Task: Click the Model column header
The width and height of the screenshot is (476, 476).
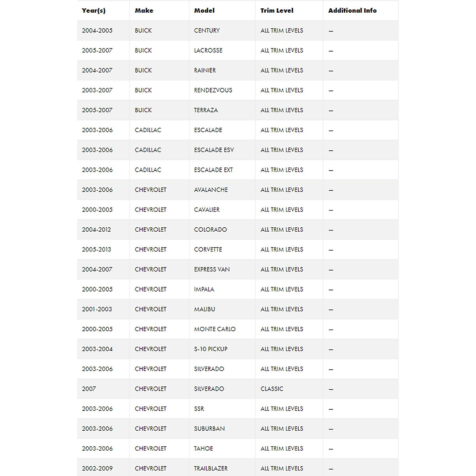Action: (204, 11)
